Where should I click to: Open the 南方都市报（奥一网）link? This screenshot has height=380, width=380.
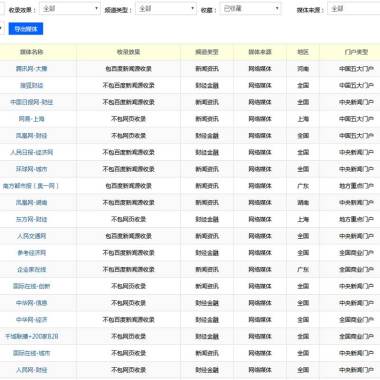[x=31, y=186]
